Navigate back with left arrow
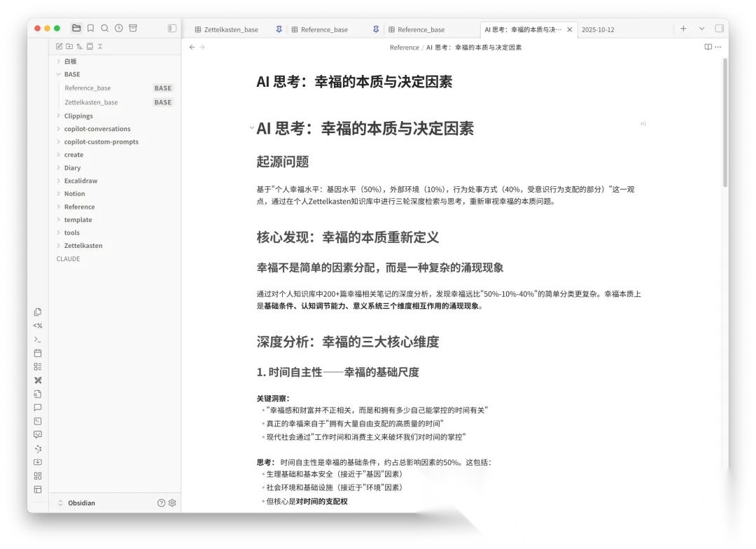This screenshot has height=549, width=756. tap(192, 47)
